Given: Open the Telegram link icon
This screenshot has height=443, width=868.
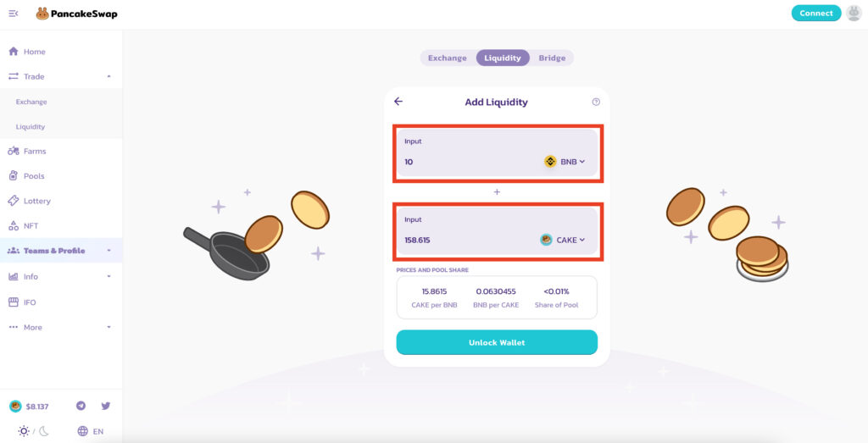Looking at the screenshot, I should (81, 406).
